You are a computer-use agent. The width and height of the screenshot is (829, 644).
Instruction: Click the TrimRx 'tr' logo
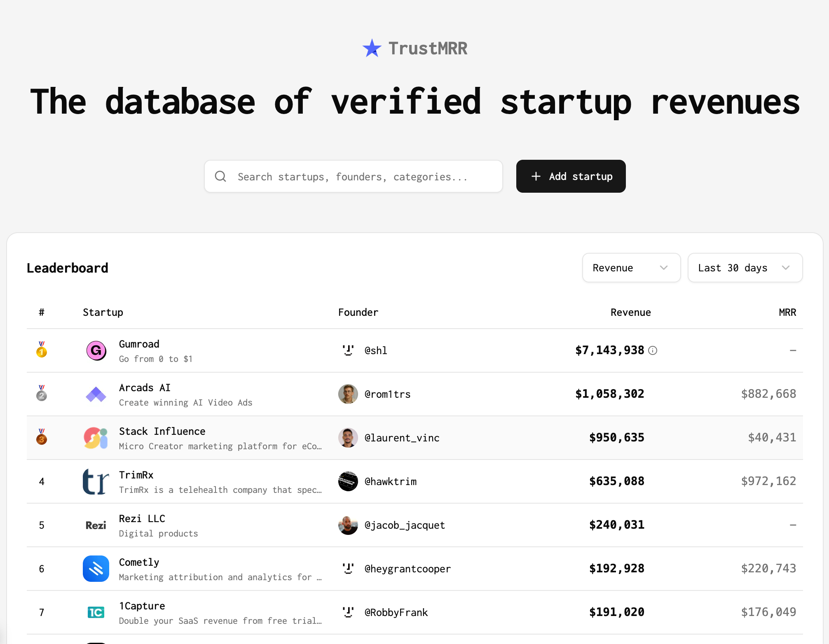click(x=96, y=481)
